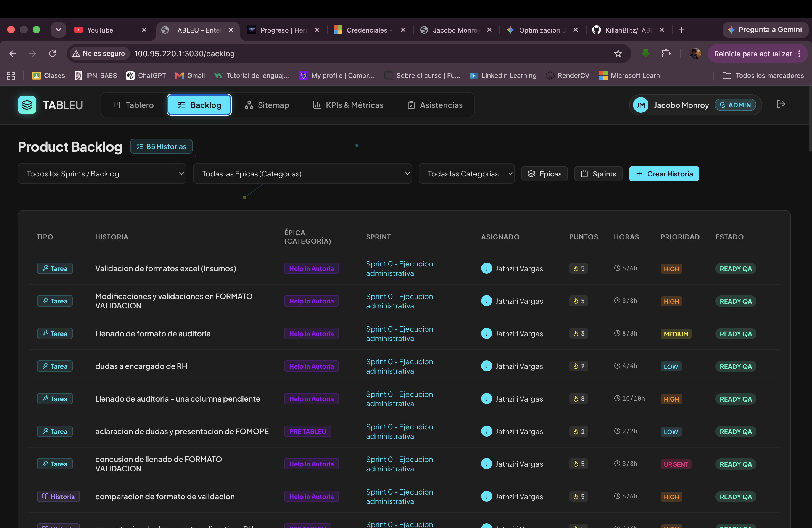Click the JM user avatar circle

click(640, 105)
